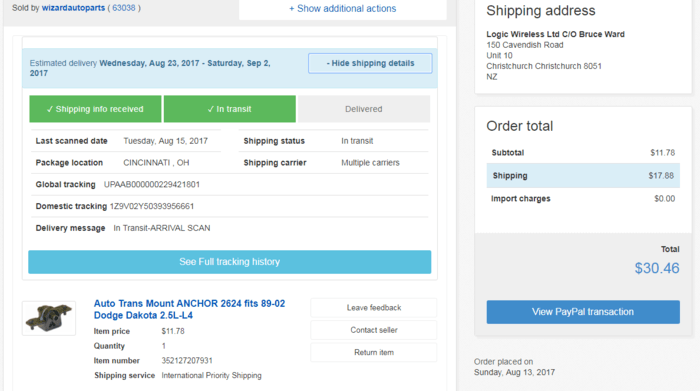
Task: Select the Delivered progress step
Action: 364,109
